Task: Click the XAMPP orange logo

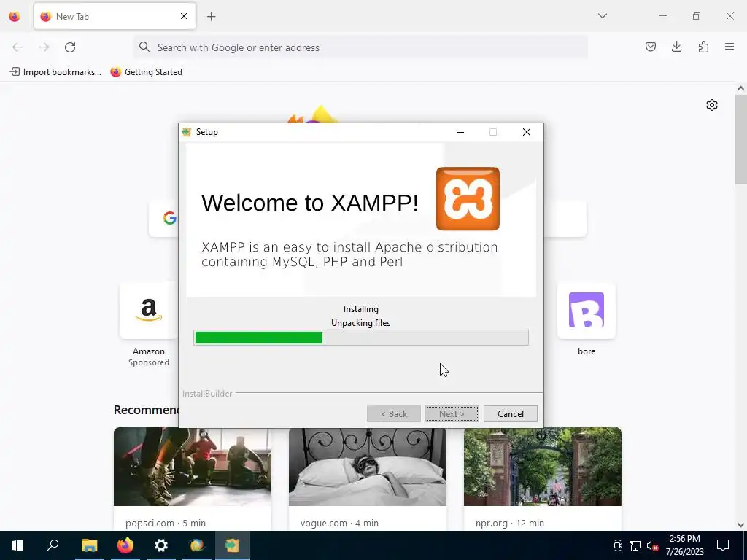Action: 468,198
